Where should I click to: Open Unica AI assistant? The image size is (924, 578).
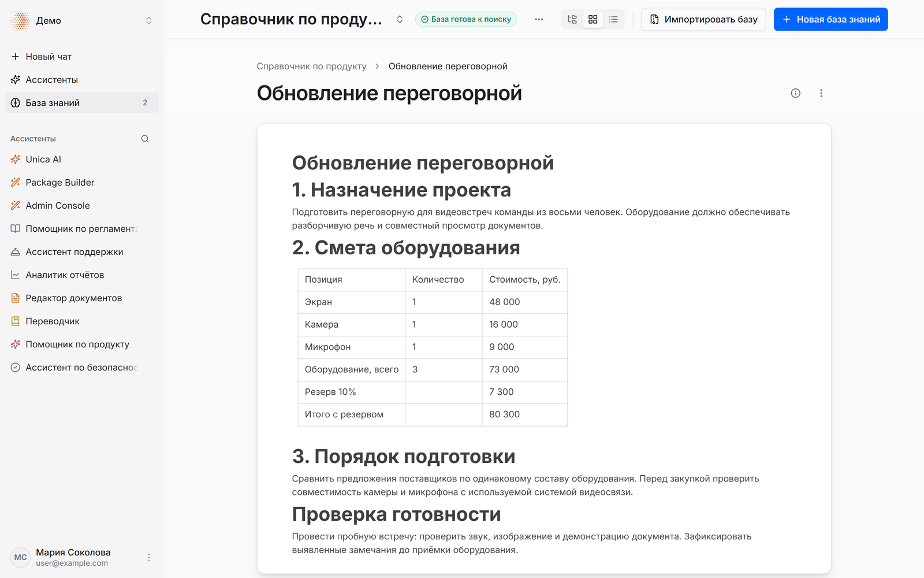tap(82, 160)
